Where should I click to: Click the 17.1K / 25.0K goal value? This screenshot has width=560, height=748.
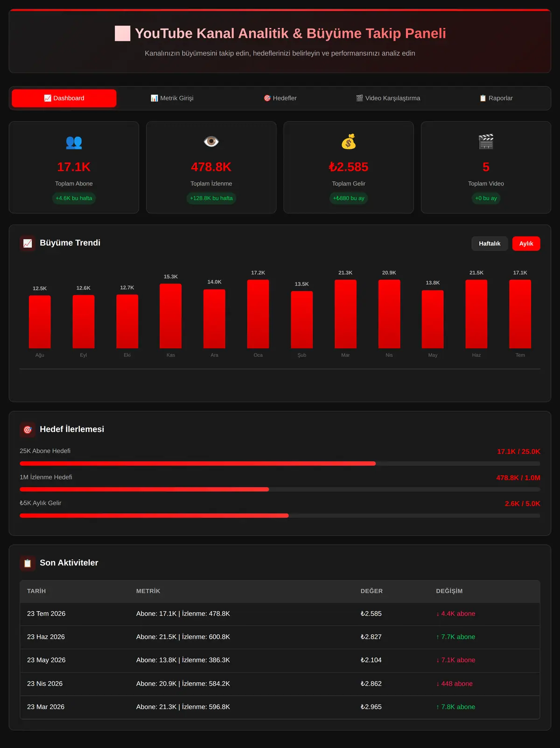pyautogui.click(x=518, y=452)
